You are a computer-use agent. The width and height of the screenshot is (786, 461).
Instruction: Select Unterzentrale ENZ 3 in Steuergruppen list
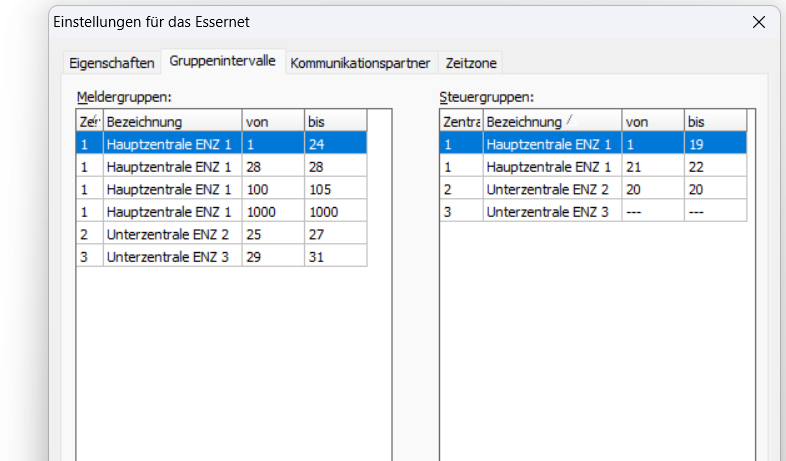(548, 212)
